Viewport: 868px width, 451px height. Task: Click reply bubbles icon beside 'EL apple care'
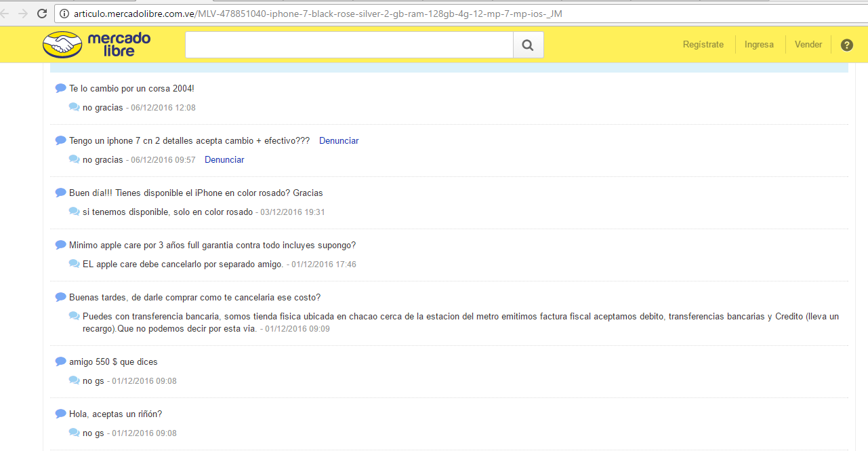tap(75, 264)
